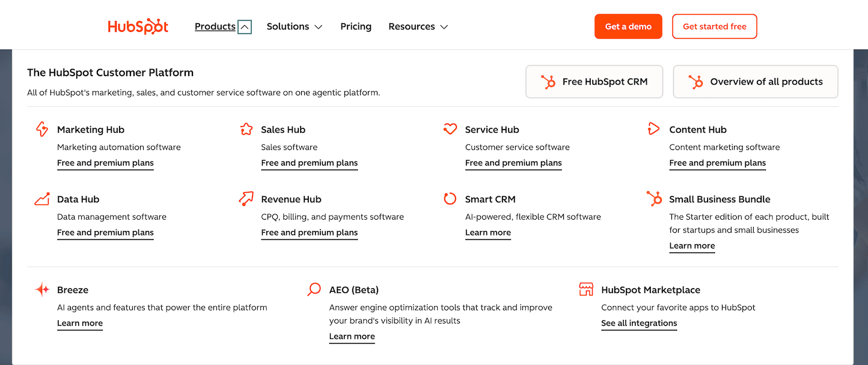The image size is (868, 365).
Task: Click the Sales Hub star icon
Action: 246,129
